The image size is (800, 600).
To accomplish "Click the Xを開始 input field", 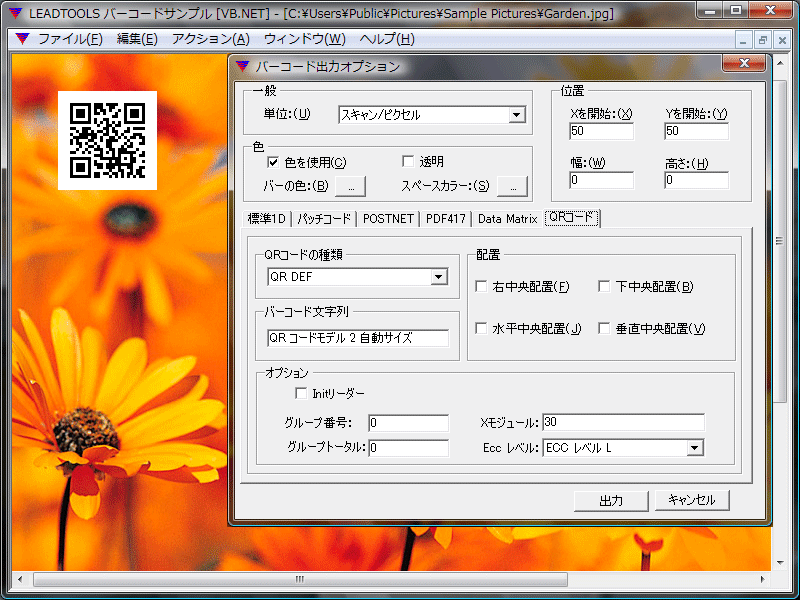I will [x=601, y=131].
